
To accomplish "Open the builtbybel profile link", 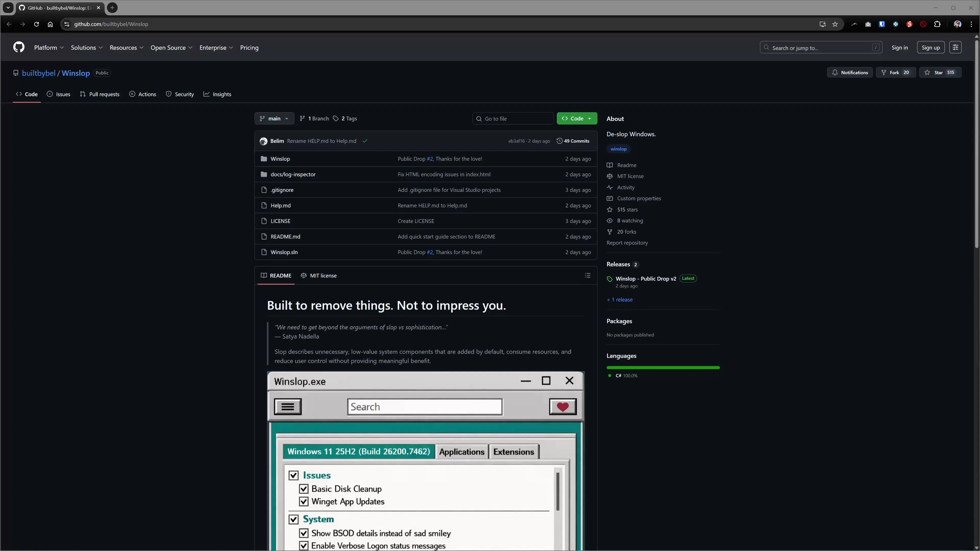I will [x=39, y=73].
